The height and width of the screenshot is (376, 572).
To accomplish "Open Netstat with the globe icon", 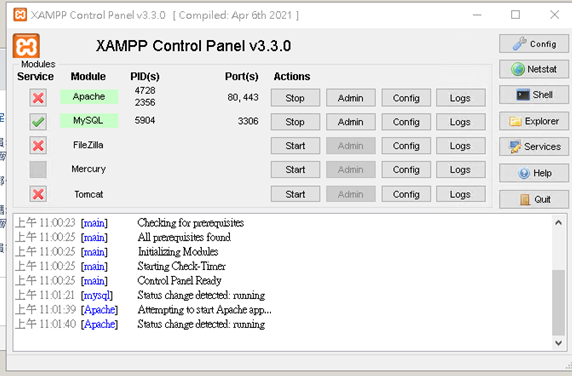I will [x=534, y=69].
